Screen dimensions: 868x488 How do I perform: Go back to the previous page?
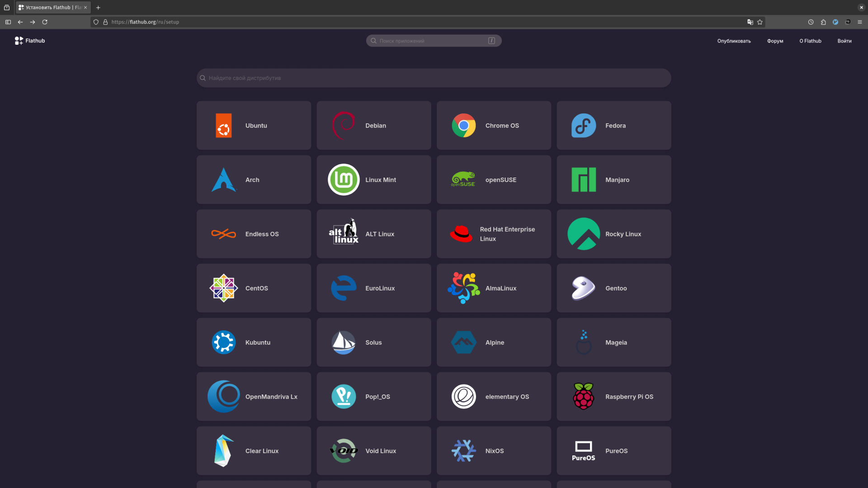(20, 22)
